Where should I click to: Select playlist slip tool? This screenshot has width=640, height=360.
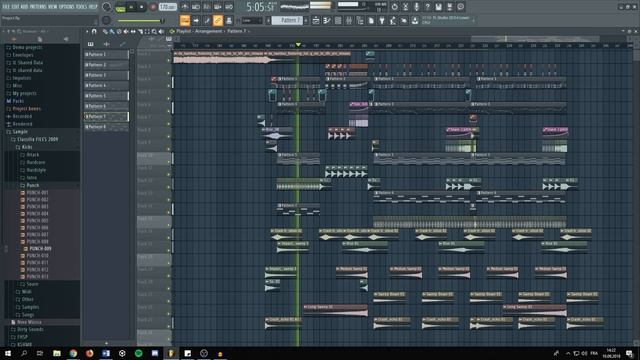pos(133,31)
